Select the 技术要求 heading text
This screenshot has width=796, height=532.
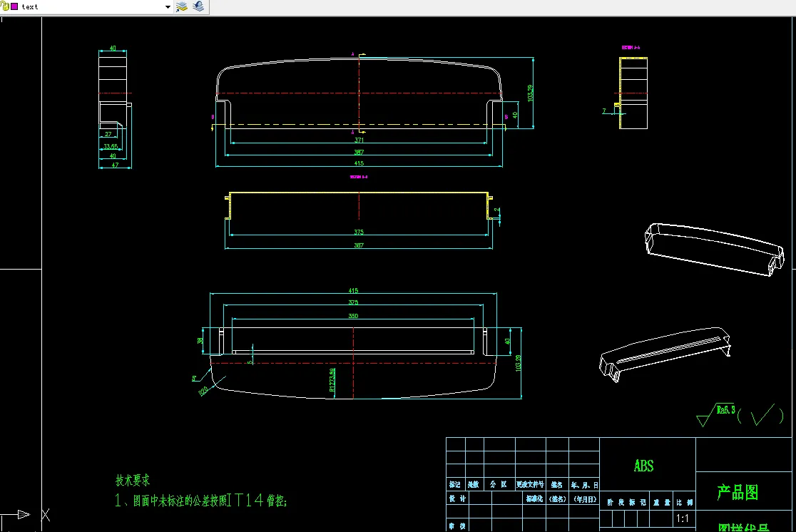click(133, 480)
